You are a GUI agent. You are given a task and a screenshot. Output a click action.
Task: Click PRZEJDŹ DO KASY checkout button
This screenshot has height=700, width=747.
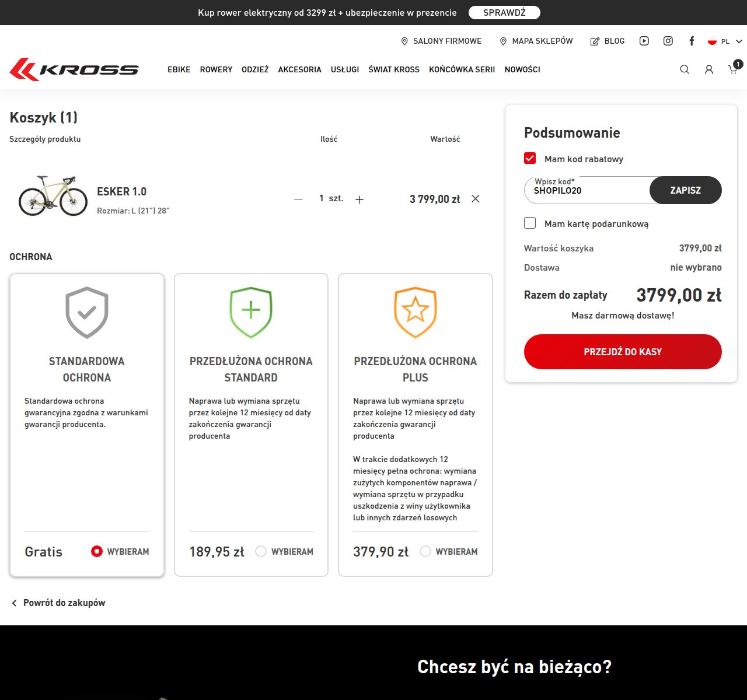point(623,352)
